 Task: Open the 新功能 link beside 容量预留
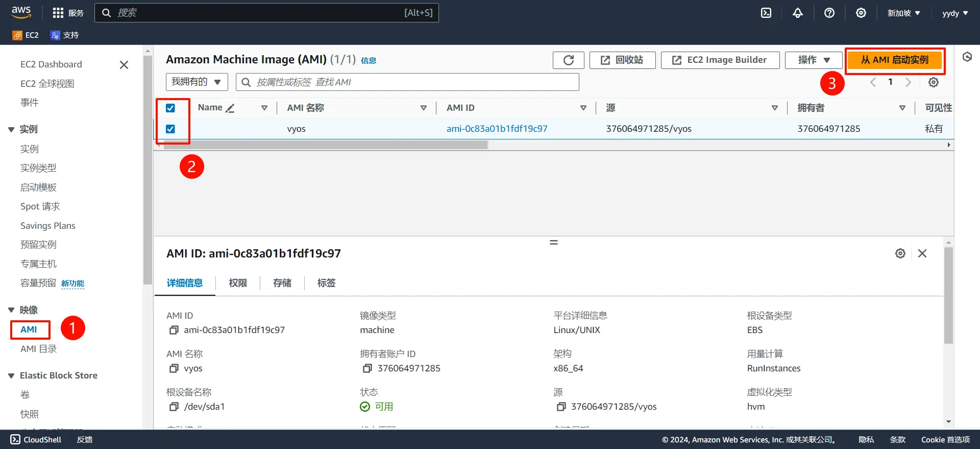pyautogui.click(x=73, y=283)
